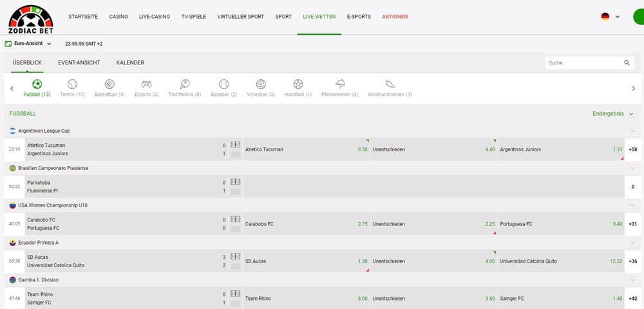Open the Endergebnis market dropdown
644x309 pixels.
(x=613, y=114)
